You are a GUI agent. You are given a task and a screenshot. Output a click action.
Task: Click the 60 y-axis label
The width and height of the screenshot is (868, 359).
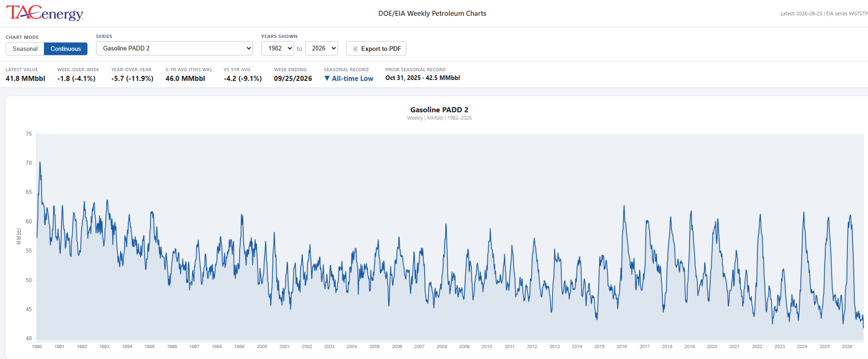(29, 222)
